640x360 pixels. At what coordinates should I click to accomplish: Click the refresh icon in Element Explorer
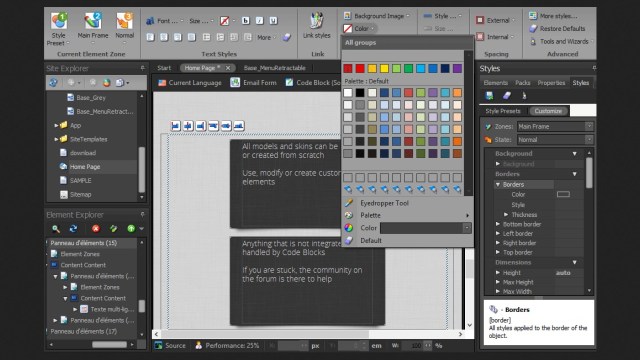pos(73,229)
